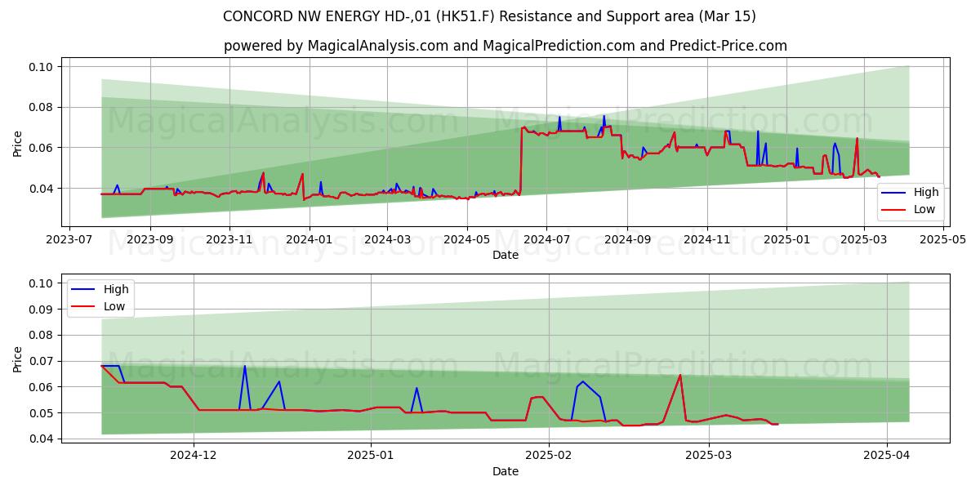980x490 pixels.
Task: Click the 2025-03 tick label on upper chart
Action: click(862, 239)
